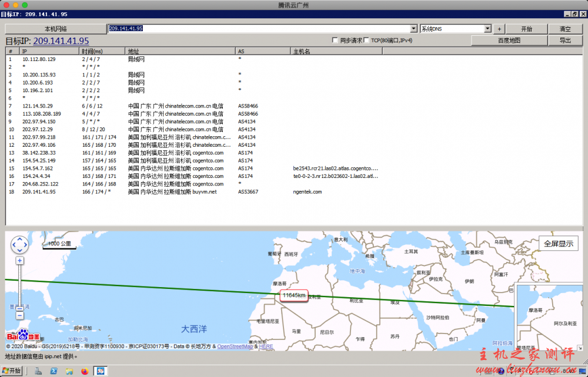Click the 导出 export button

565,41
